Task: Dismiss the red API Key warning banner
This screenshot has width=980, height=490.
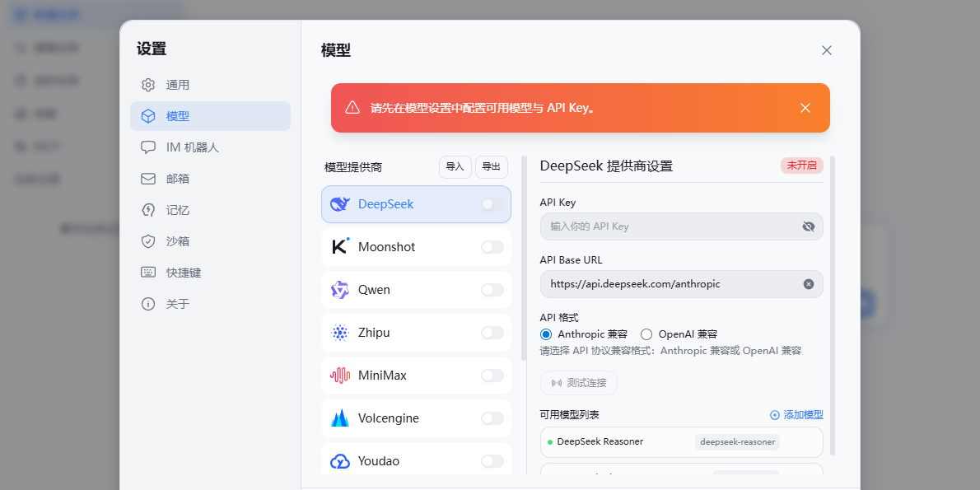Action: (805, 108)
